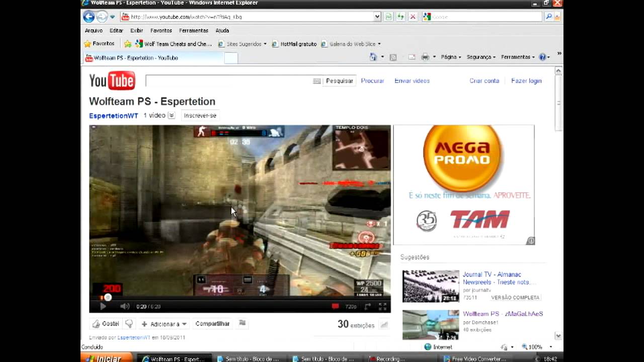This screenshot has height=362, width=644.
Task: Open the EspertetionWT channel link
Action: pyautogui.click(x=114, y=116)
